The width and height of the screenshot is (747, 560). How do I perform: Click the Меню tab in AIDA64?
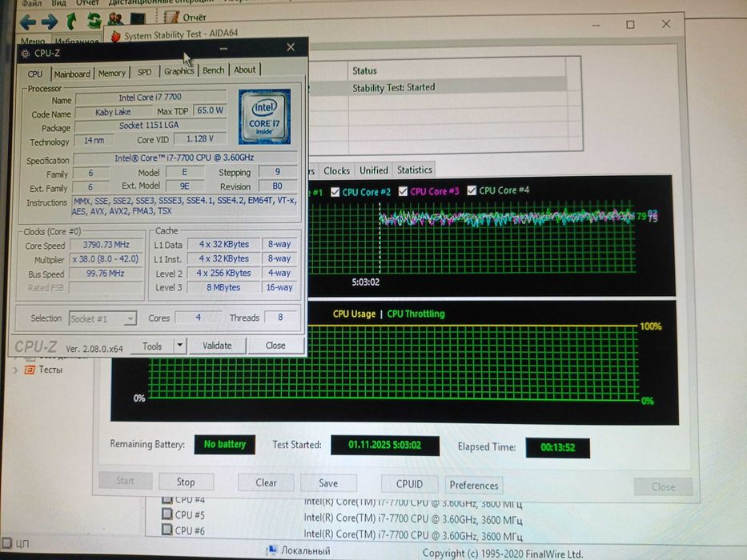click(33, 42)
